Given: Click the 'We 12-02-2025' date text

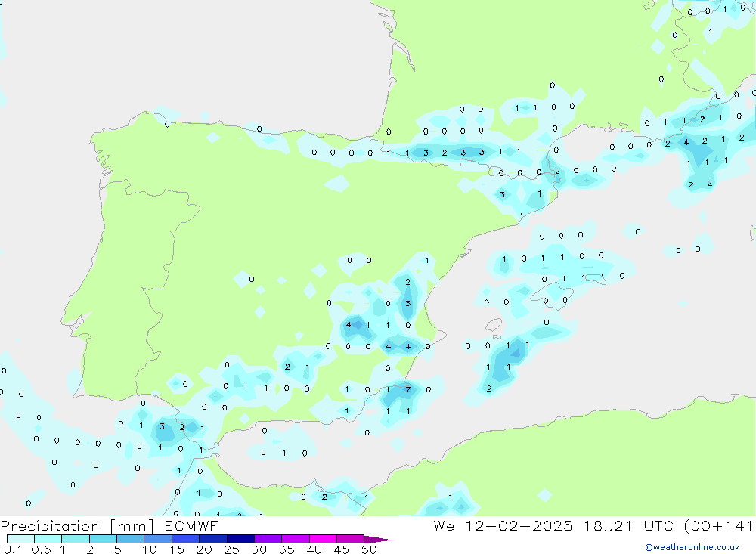Looking at the screenshot, I should 503,525.
